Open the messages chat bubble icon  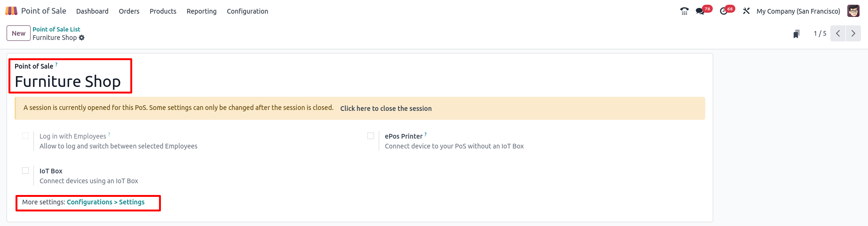point(700,11)
